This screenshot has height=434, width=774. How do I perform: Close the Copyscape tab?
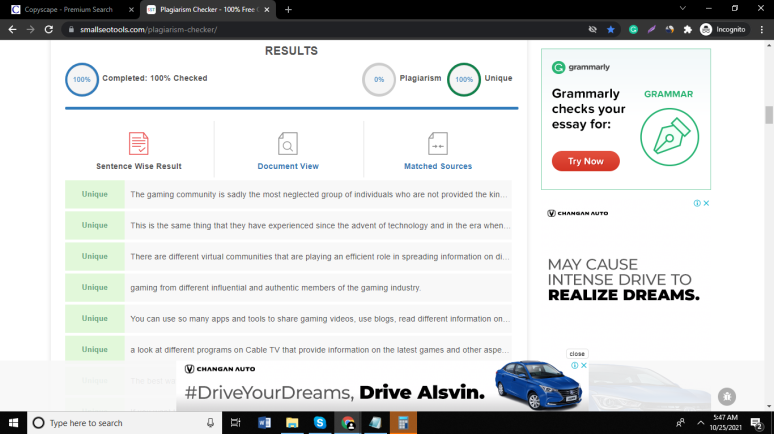coord(131,9)
